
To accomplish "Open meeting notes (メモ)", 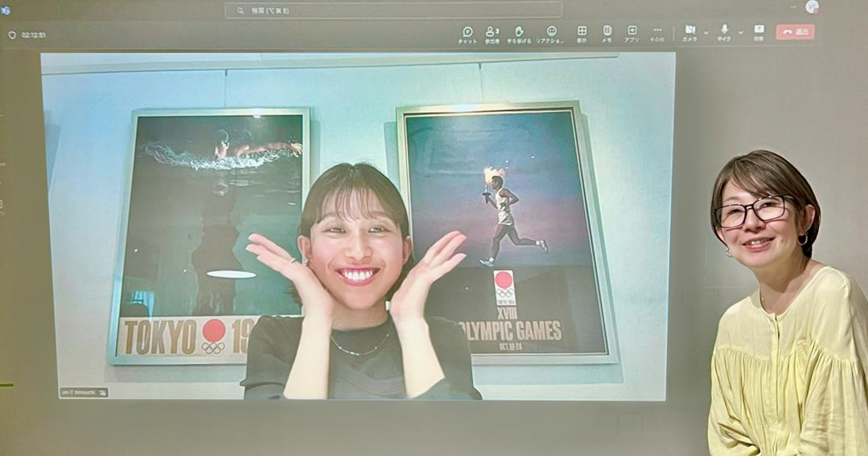I will pos(607,33).
